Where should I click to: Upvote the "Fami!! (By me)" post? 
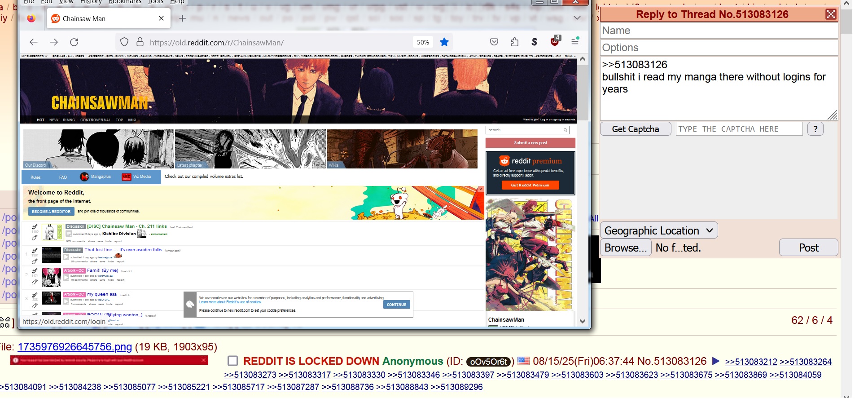(x=35, y=271)
